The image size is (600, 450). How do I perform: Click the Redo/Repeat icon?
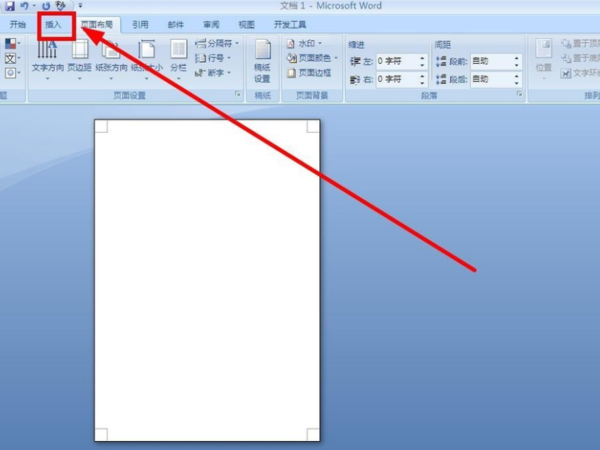[46, 5]
